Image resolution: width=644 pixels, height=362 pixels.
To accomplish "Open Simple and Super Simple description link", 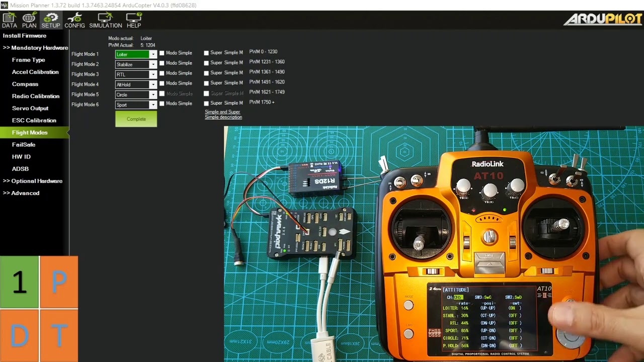I will tap(223, 115).
